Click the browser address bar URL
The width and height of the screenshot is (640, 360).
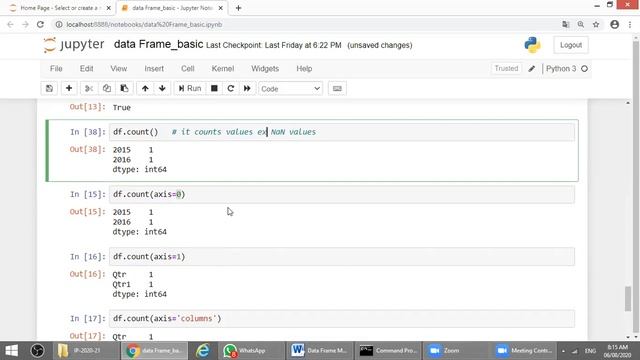144,24
